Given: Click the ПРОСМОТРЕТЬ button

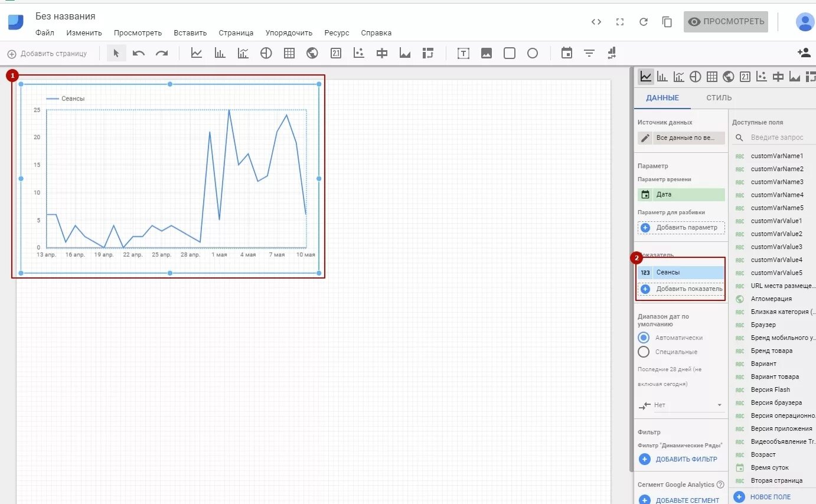Looking at the screenshot, I should pyautogui.click(x=726, y=22).
